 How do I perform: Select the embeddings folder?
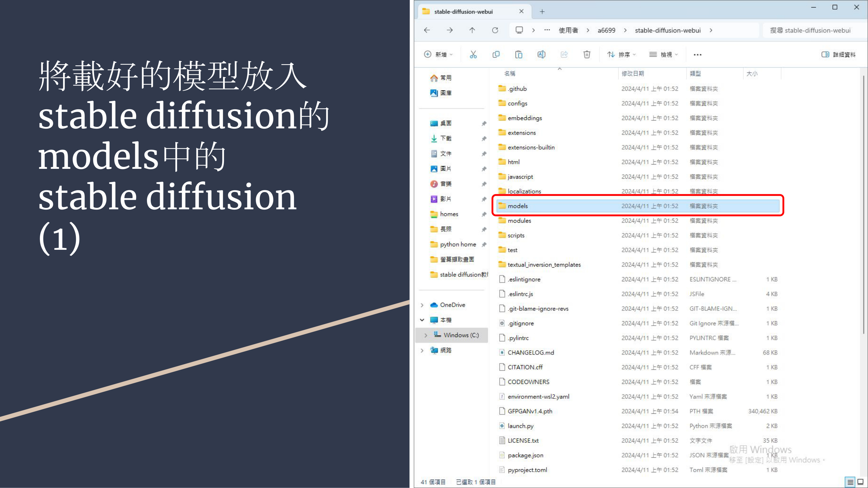(638, 118)
